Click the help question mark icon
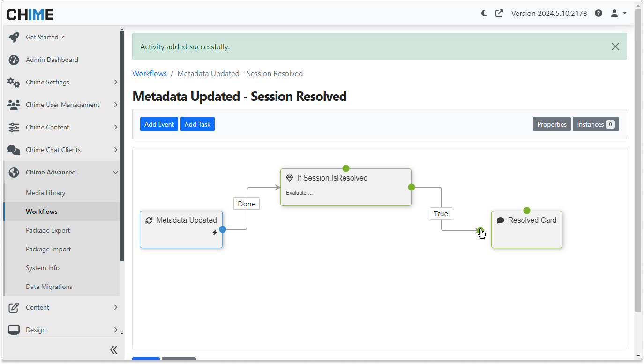644x364 pixels. [x=599, y=13]
